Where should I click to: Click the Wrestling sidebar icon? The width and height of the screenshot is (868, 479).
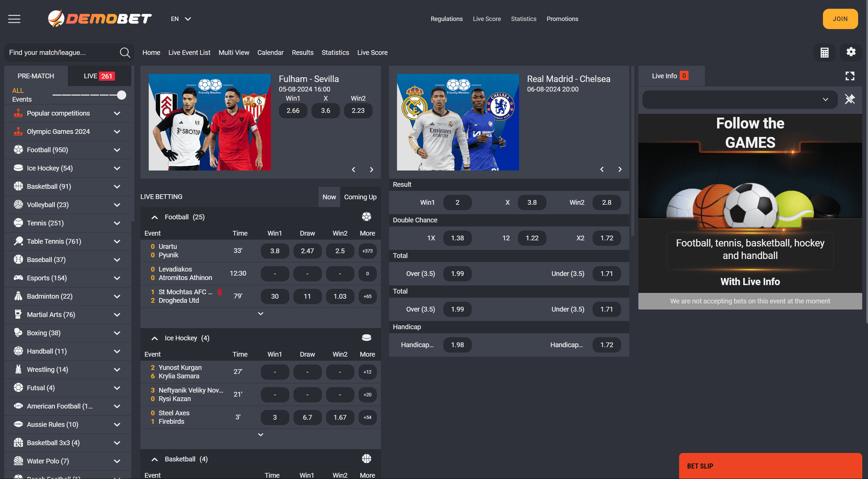point(18,369)
